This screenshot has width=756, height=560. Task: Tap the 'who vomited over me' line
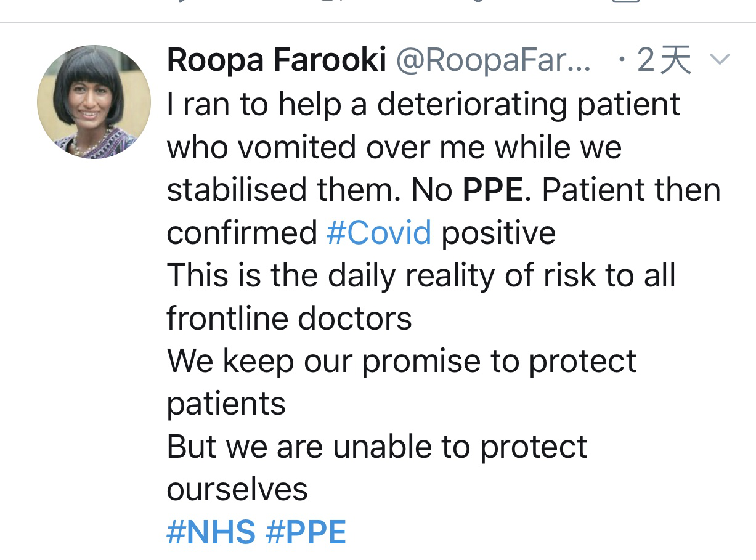click(x=394, y=147)
